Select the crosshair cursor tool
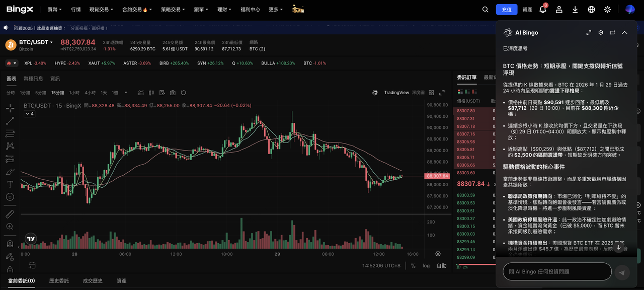 (10, 108)
